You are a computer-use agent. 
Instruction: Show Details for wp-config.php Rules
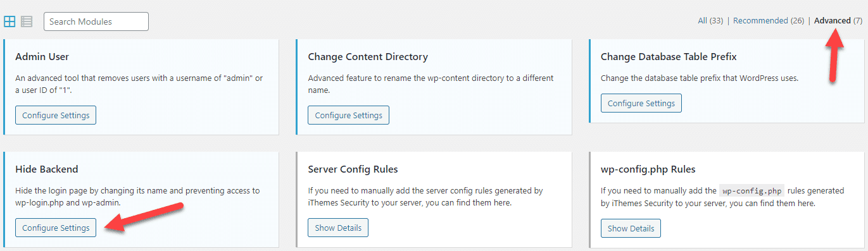click(x=631, y=228)
